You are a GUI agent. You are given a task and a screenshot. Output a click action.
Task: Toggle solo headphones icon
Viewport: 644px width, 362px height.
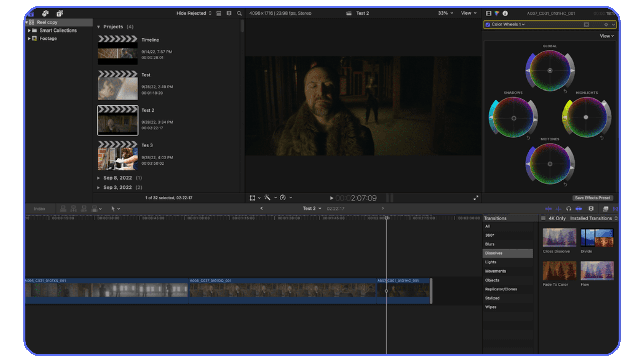click(x=569, y=209)
